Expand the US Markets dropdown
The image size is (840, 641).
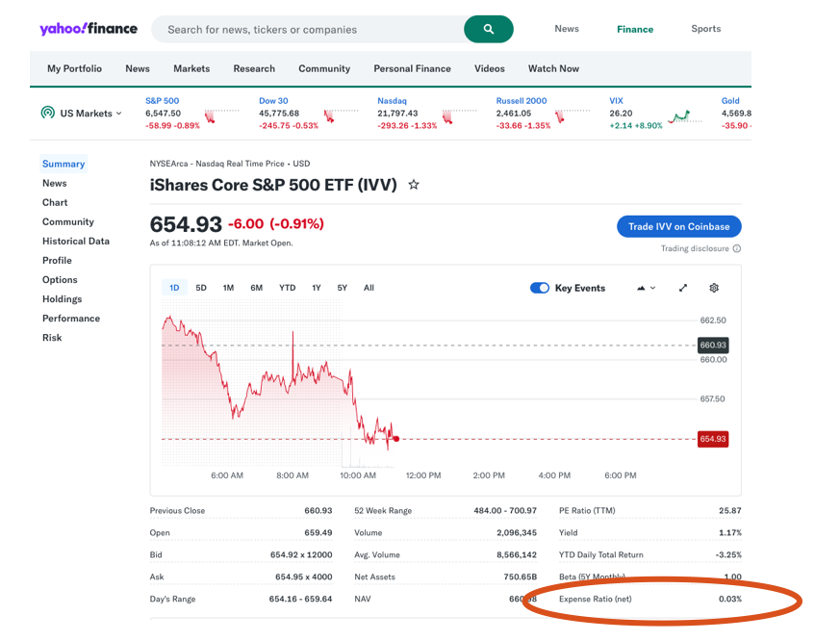pyautogui.click(x=119, y=114)
